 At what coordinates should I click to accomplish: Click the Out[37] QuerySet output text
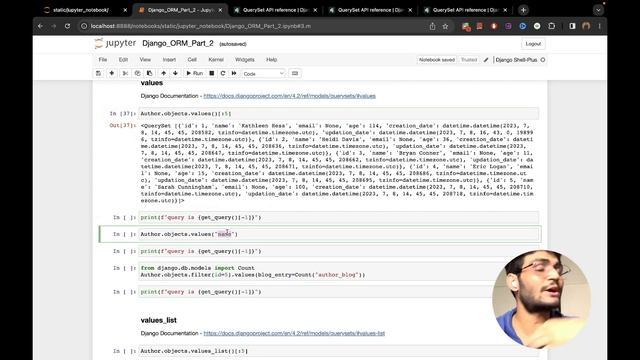point(337,163)
